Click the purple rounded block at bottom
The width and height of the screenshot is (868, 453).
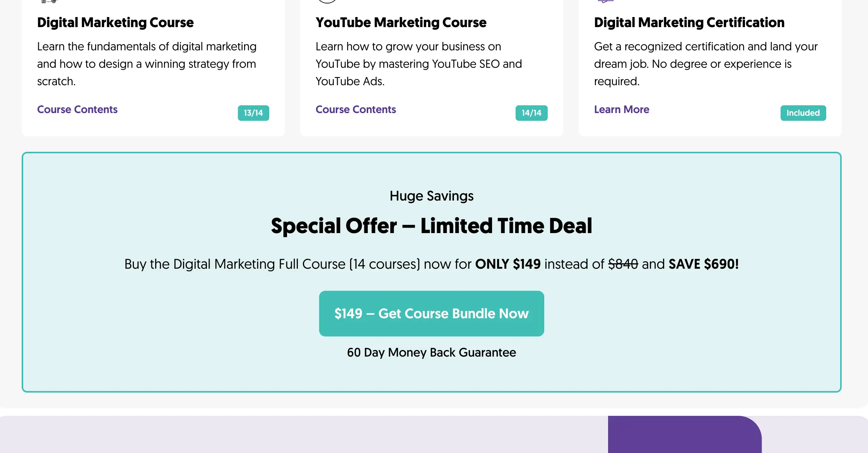tap(684, 434)
